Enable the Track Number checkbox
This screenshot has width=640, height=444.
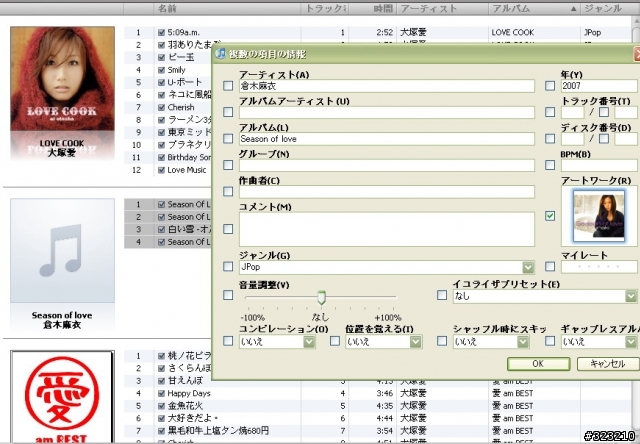550,112
